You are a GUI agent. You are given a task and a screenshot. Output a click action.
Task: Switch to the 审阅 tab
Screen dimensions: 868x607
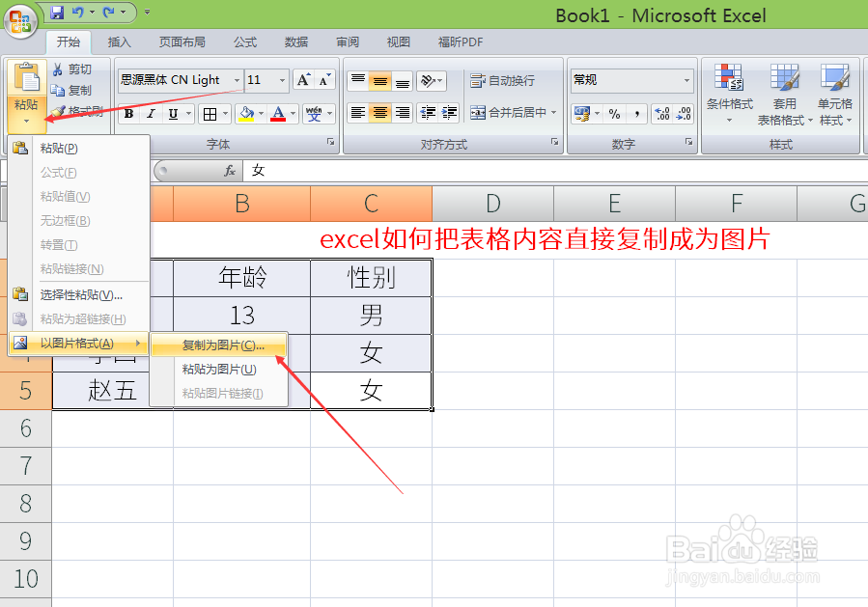coord(348,42)
